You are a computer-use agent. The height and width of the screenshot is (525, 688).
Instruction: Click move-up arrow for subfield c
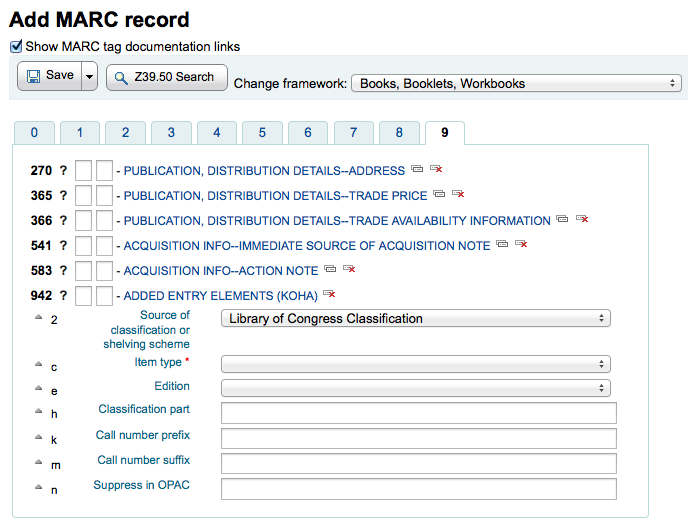(39, 365)
